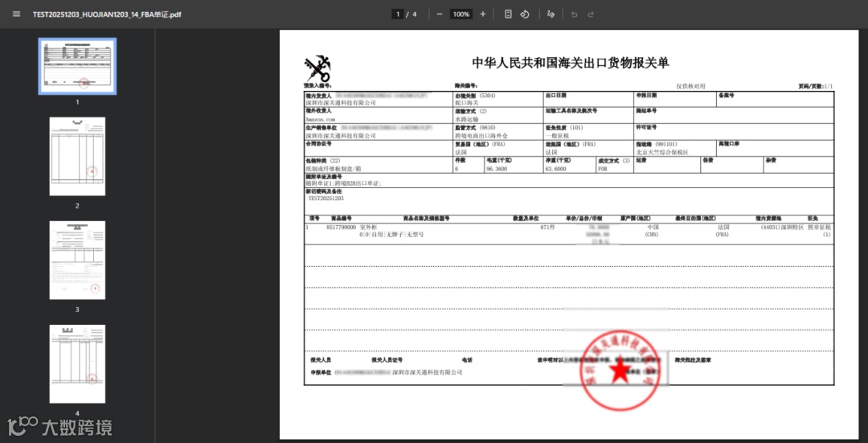The image size is (868, 443).
Task: Toggle the sidebar with the hamburger menu icon
Action: 17,14
